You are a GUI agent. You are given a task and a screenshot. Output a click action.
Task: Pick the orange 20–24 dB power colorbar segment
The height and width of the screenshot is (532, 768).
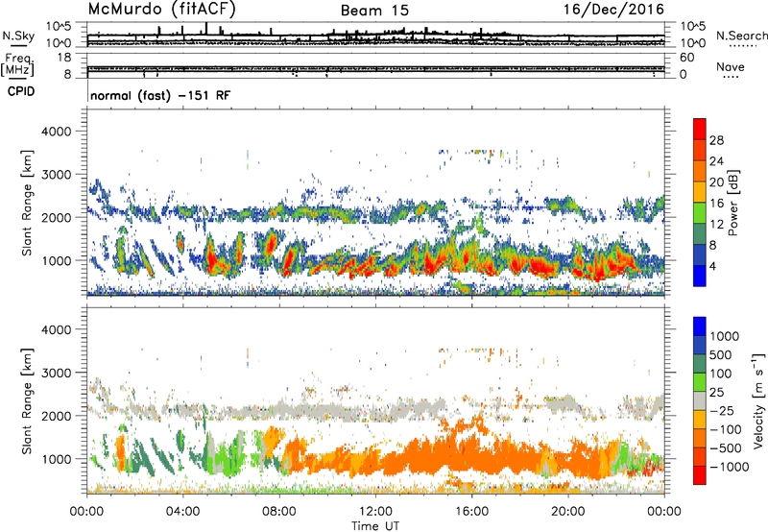coord(700,171)
